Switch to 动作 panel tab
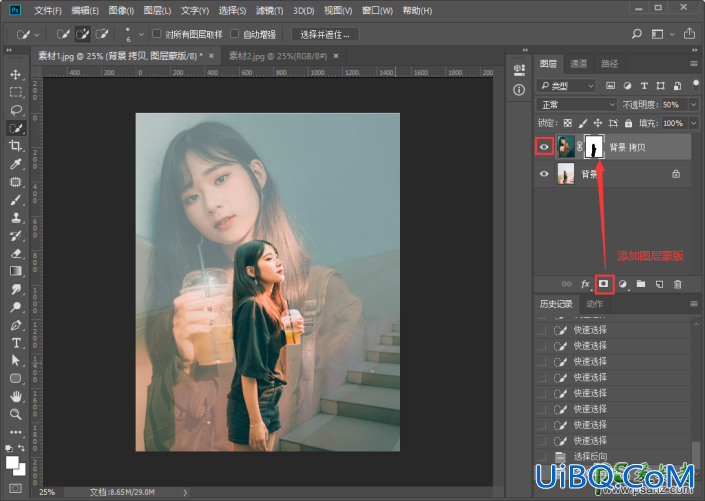 pyautogui.click(x=594, y=304)
